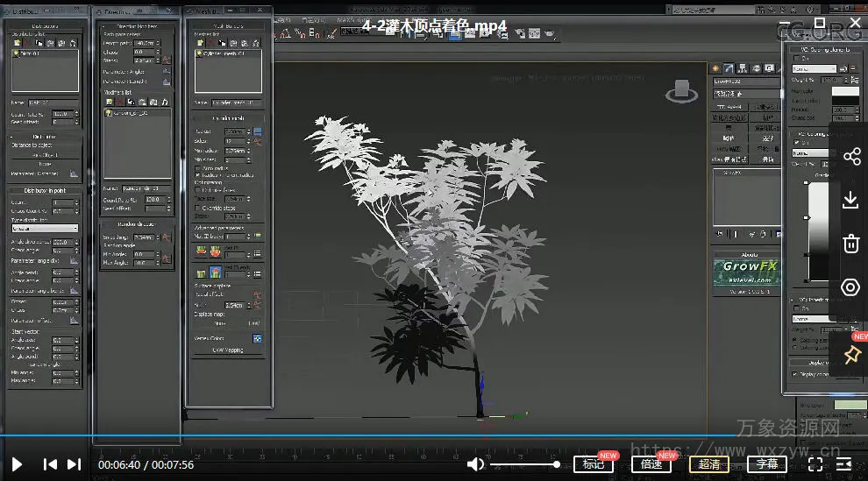
Task: Enter fullscreen mode
Action: click(815, 464)
